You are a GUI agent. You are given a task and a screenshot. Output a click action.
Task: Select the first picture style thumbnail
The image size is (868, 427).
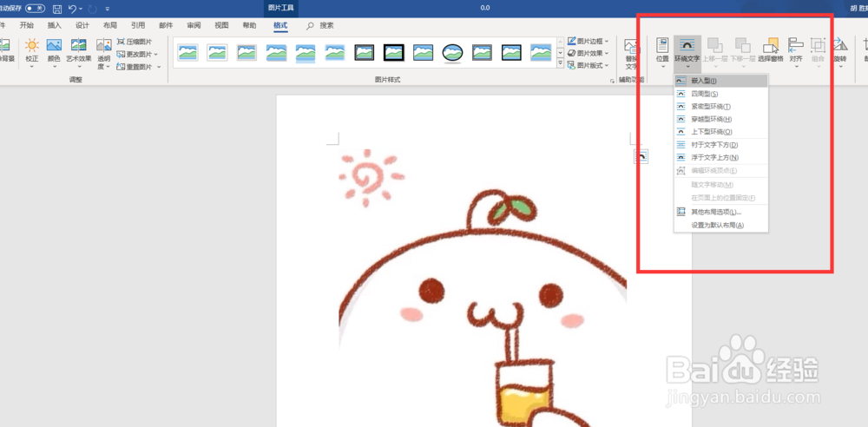(x=187, y=53)
